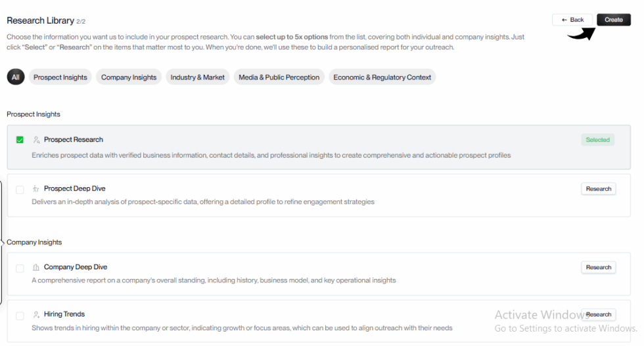Click Research for Company Deep Dive
644x346 pixels.
(x=598, y=267)
